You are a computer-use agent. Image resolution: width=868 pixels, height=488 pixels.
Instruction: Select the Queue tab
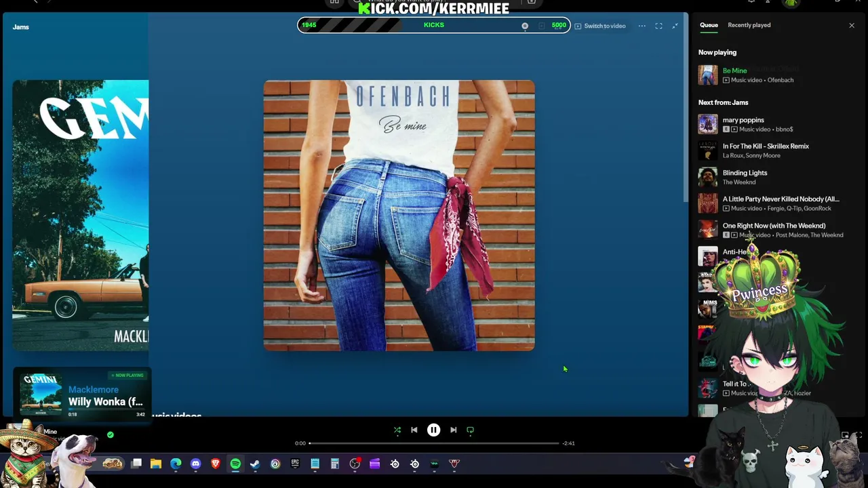709,25
